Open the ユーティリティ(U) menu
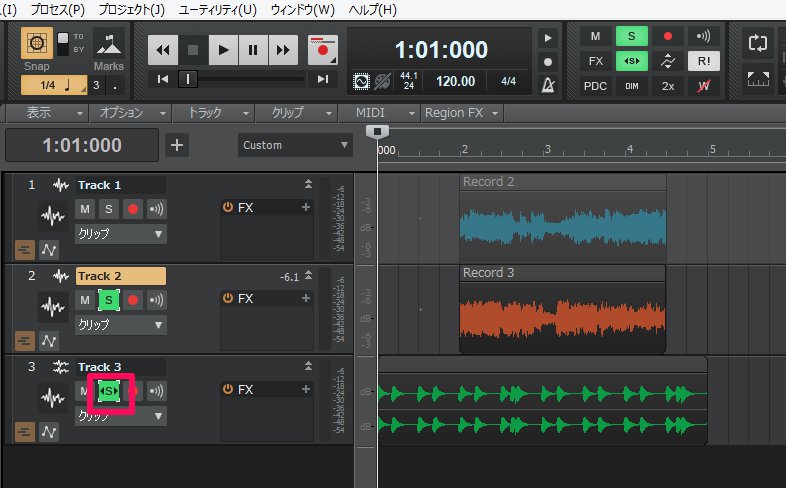 pyautogui.click(x=218, y=10)
